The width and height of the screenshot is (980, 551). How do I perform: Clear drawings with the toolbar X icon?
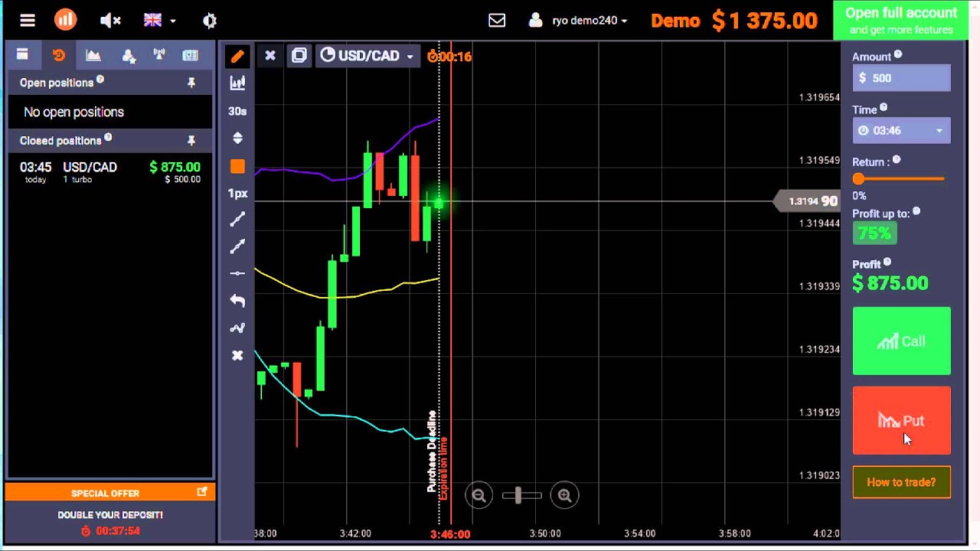pos(237,356)
